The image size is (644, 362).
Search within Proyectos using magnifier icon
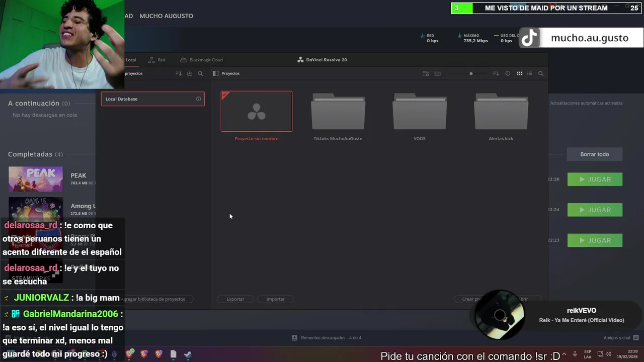click(541, 73)
